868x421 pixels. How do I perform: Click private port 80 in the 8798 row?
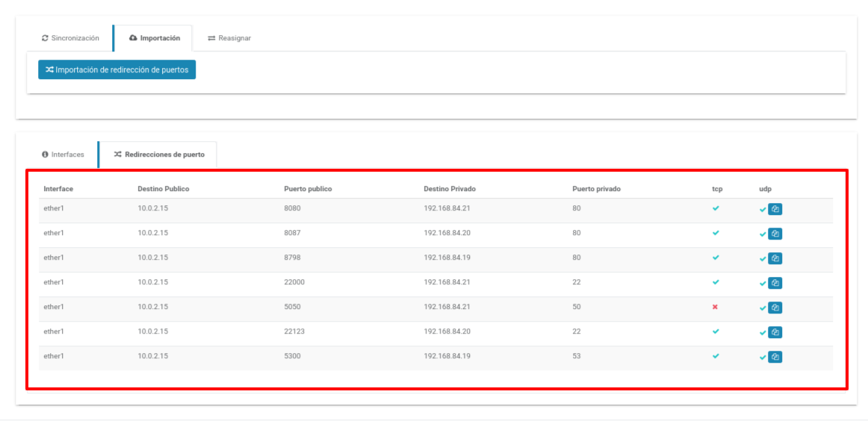point(577,258)
